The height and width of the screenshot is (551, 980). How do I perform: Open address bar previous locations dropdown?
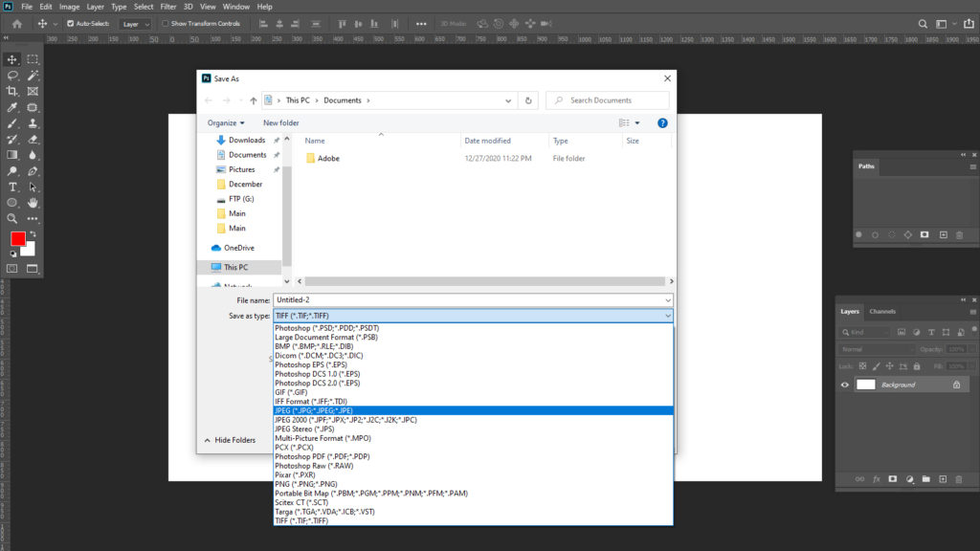[508, 100]
